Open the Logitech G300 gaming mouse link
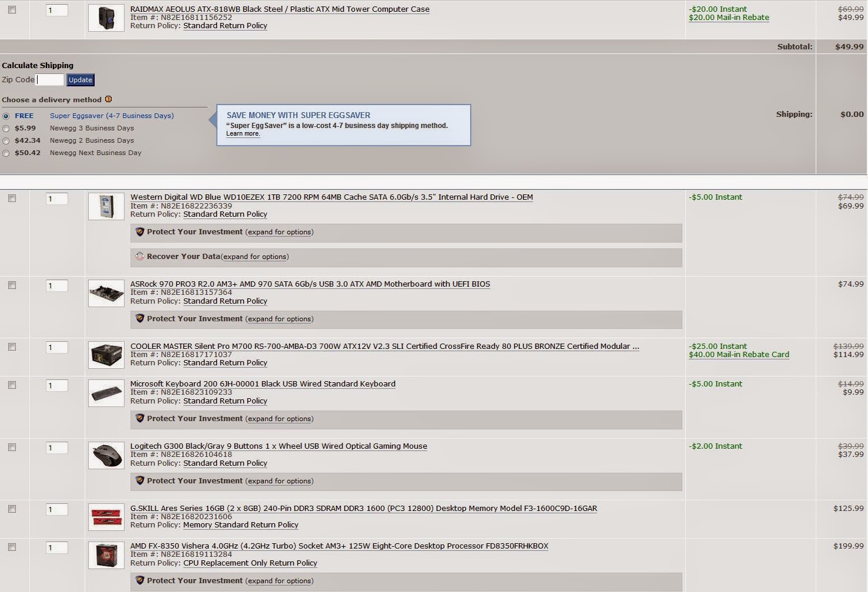Viewport: 868px width, 592px height. (279, 446)
